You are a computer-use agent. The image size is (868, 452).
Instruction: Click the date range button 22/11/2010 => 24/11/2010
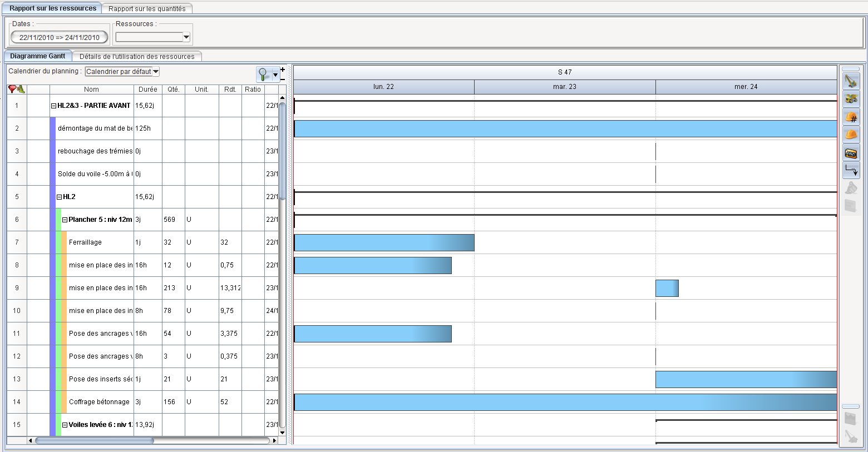pyautogui.click(x=59, y=37)
